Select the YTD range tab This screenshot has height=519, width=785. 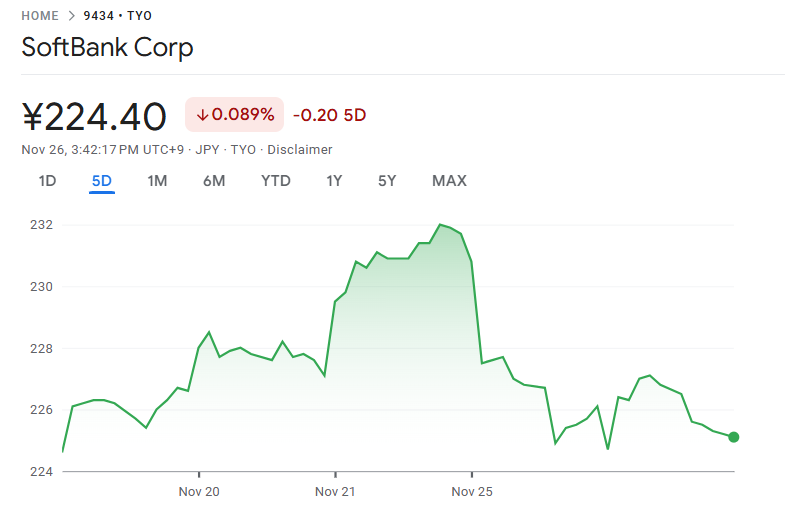pos(276,181)
